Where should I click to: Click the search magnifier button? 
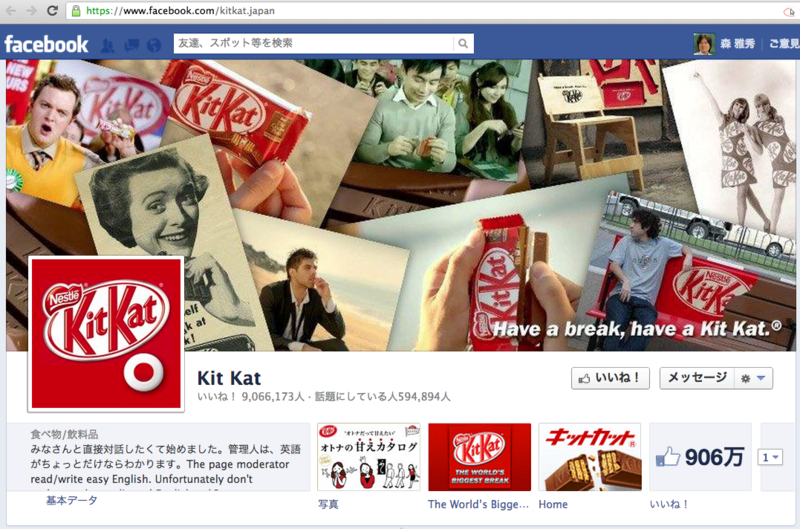point(463,43)
